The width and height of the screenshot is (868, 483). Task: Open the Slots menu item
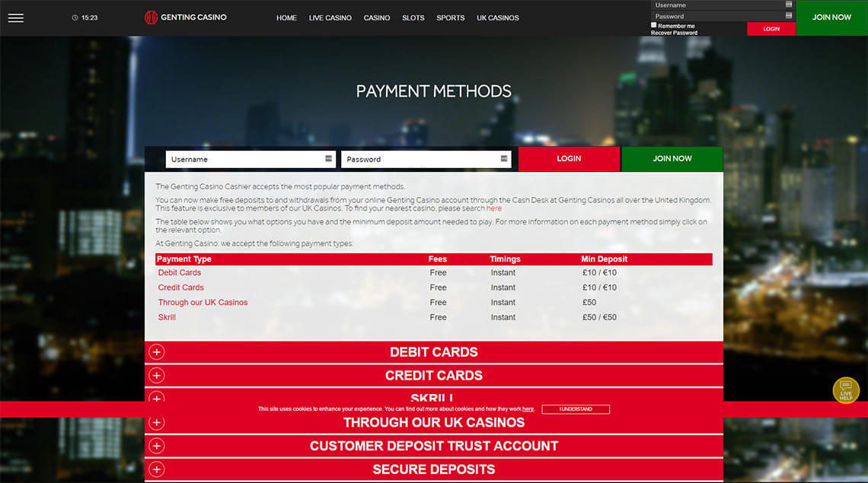[x=413, y=17]
